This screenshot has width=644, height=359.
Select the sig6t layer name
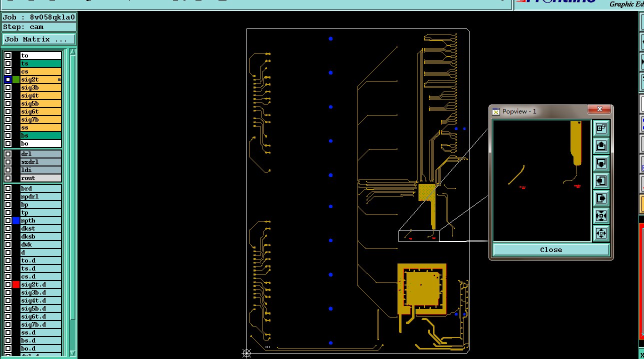[41, 111]
